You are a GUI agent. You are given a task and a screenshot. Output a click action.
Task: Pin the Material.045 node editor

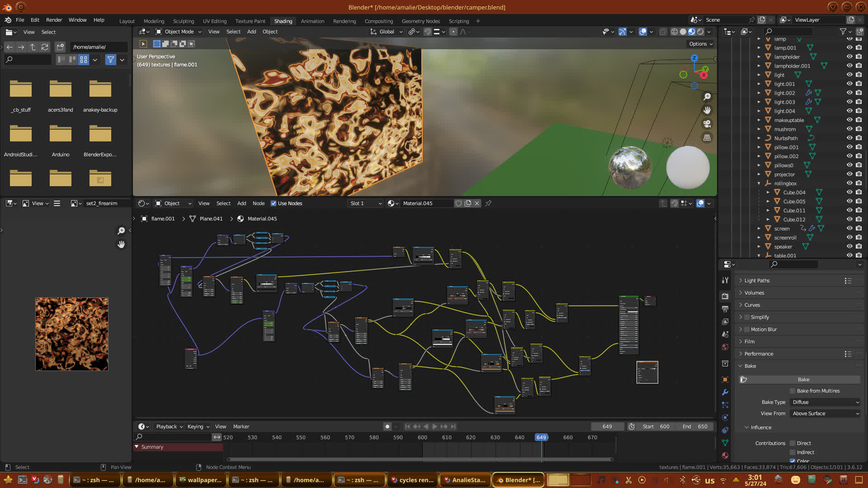tap(488, 203)
